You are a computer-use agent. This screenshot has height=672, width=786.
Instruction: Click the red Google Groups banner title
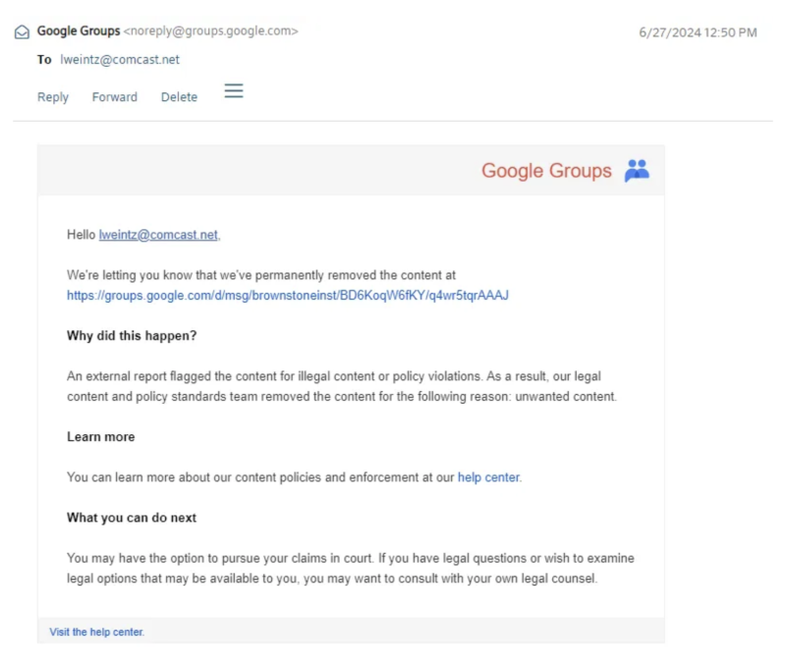click(546, 171)
